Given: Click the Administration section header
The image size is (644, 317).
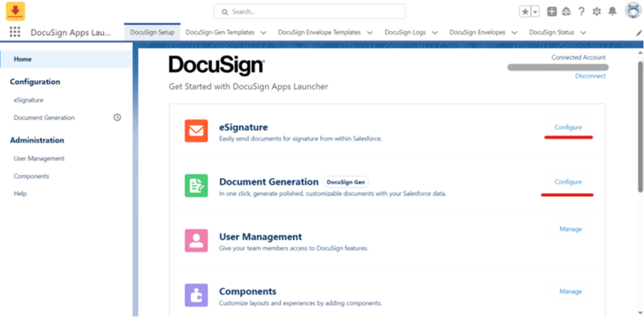Looking at the screenshot, I should (37, 140).
